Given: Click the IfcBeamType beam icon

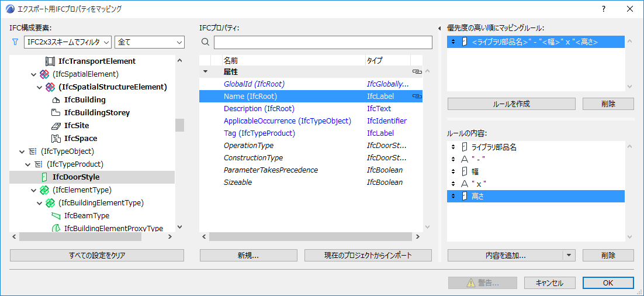Looking at the screenshot, I should click(56, 216).
